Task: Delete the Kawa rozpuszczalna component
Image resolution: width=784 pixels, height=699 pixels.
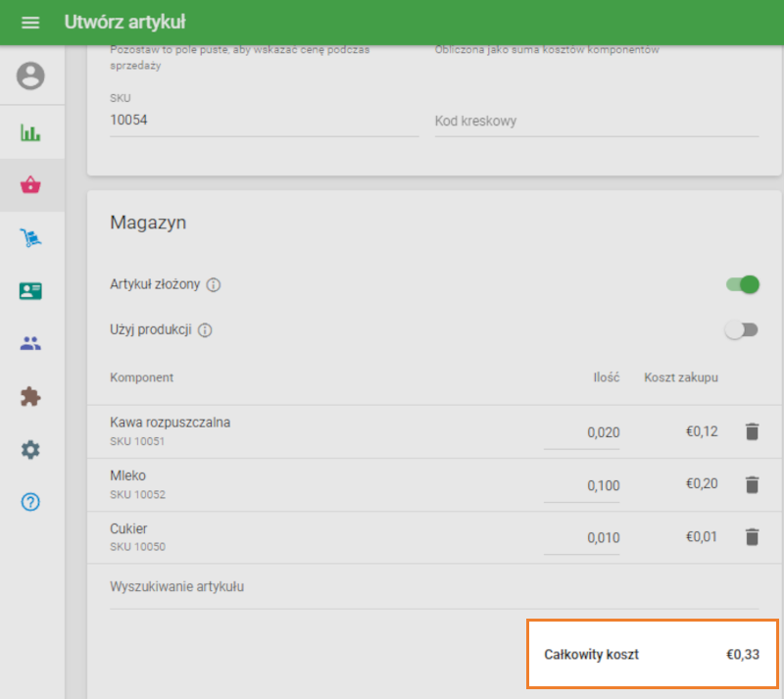Action: 752,431
